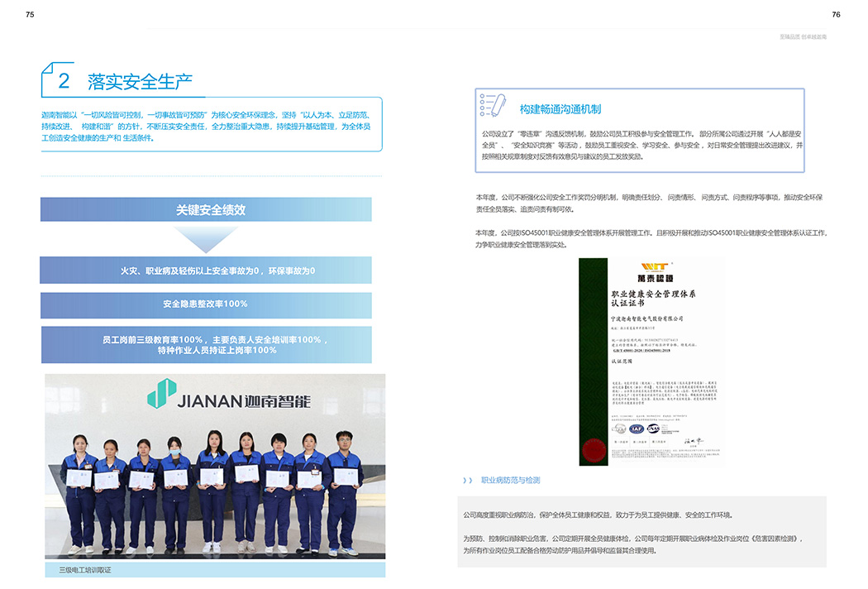This screenshot has width=868, height=589.
Task: Select the 落实安全生产 section heading
Action: click(x=140, y=81)
